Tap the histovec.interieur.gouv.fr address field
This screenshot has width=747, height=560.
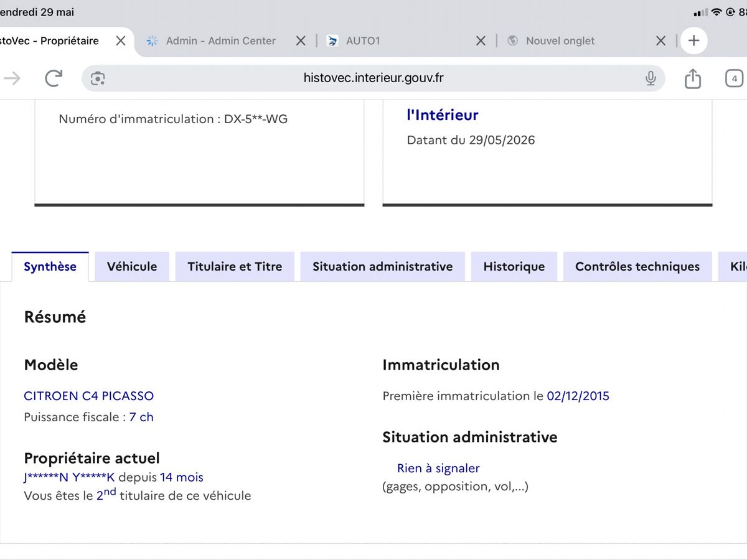coord(374,78)
